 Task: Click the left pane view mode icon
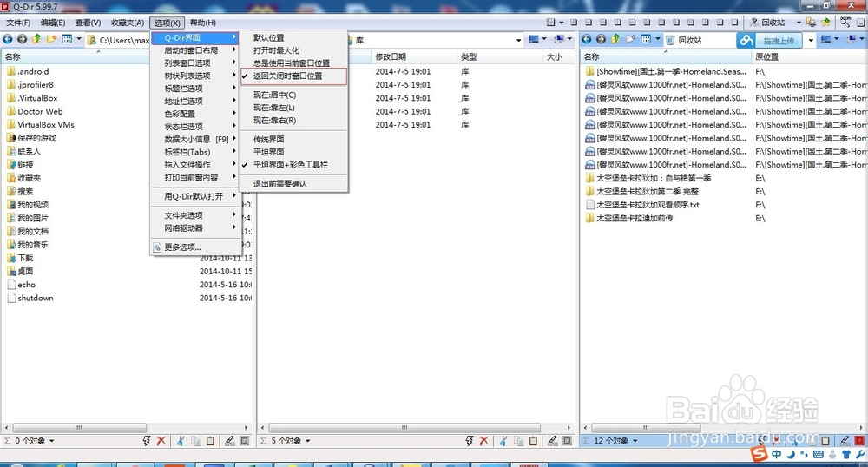(67, 39)
